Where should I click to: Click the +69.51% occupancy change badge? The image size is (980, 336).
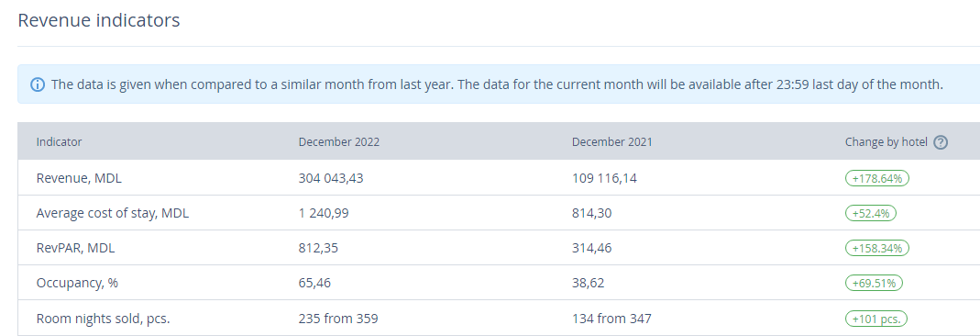pos(874,284)
